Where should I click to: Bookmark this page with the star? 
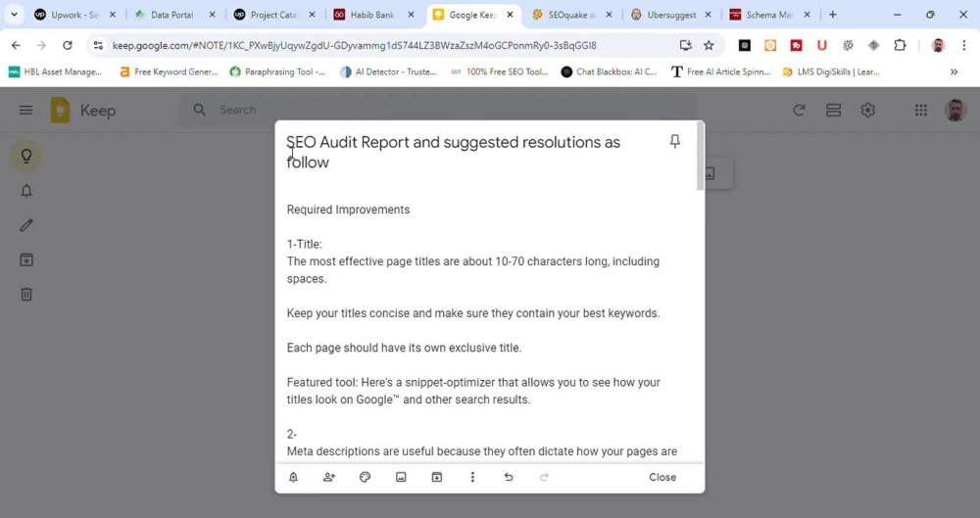click(709, 45)
